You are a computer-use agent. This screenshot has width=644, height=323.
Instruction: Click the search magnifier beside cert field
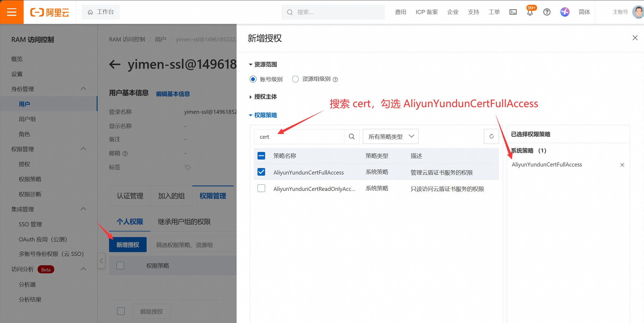point(352,137)
